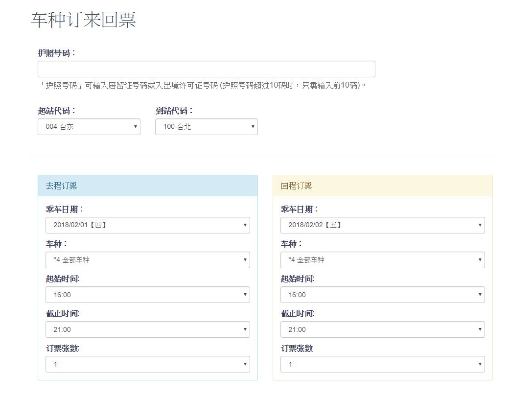Click the passport help text below the input

[202, 85]
